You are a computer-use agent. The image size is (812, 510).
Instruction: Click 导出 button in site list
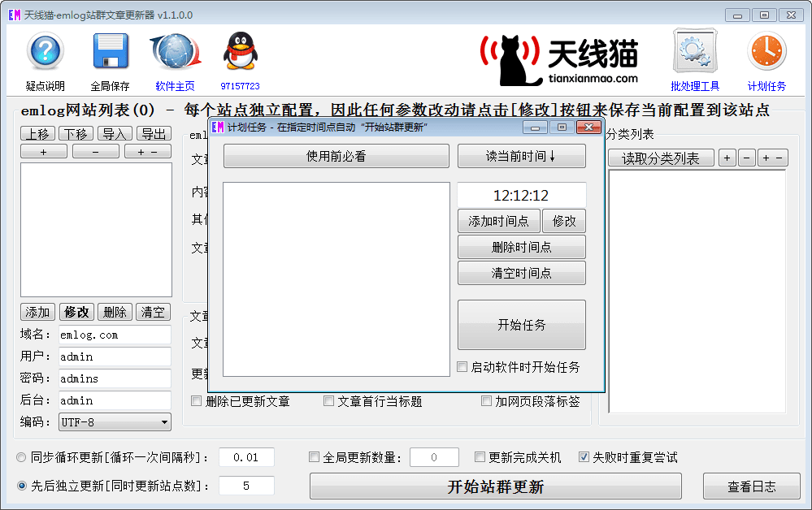(154, 133)
